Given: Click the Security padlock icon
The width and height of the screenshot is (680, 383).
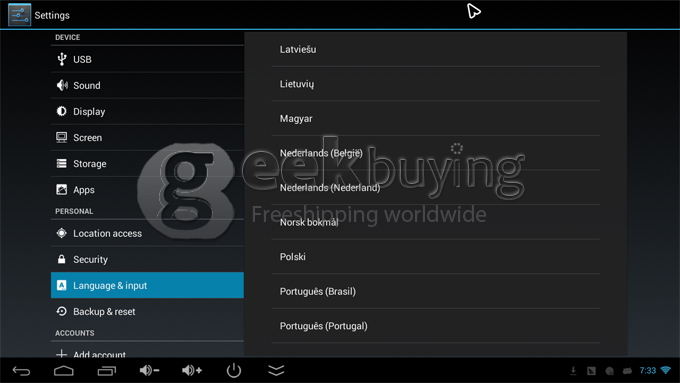Looking at the screenshot, I should tap(62, 259).
